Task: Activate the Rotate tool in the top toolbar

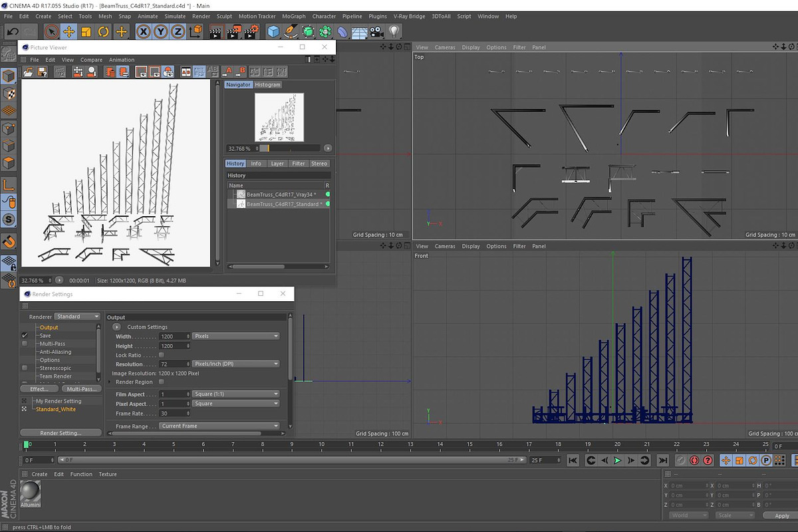Action: coord(104,31)
